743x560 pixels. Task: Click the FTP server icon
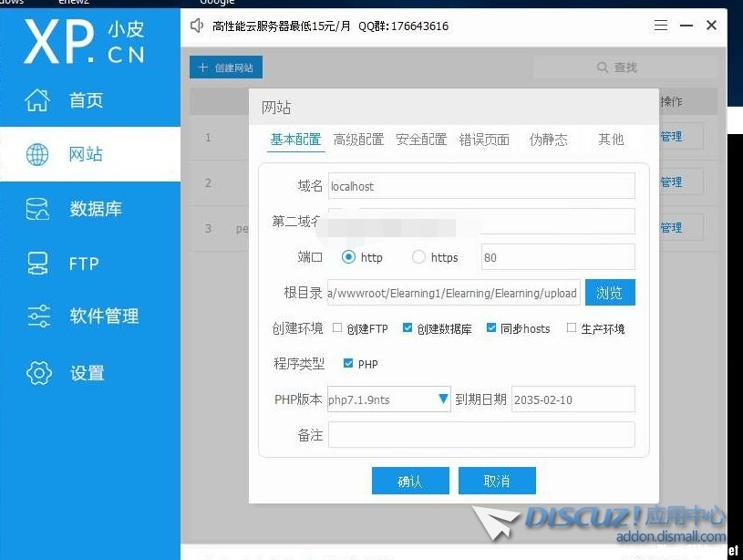[37, 264]
